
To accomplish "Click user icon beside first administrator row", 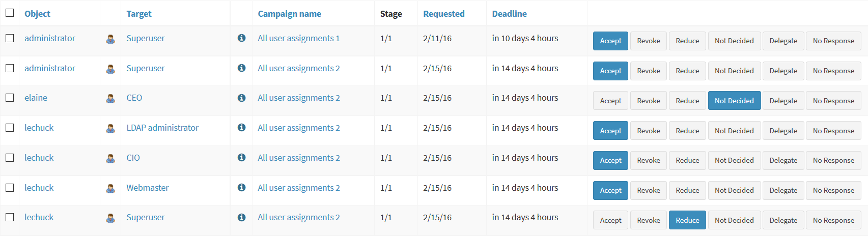I will pyautogui.click(x=110, y=39).
